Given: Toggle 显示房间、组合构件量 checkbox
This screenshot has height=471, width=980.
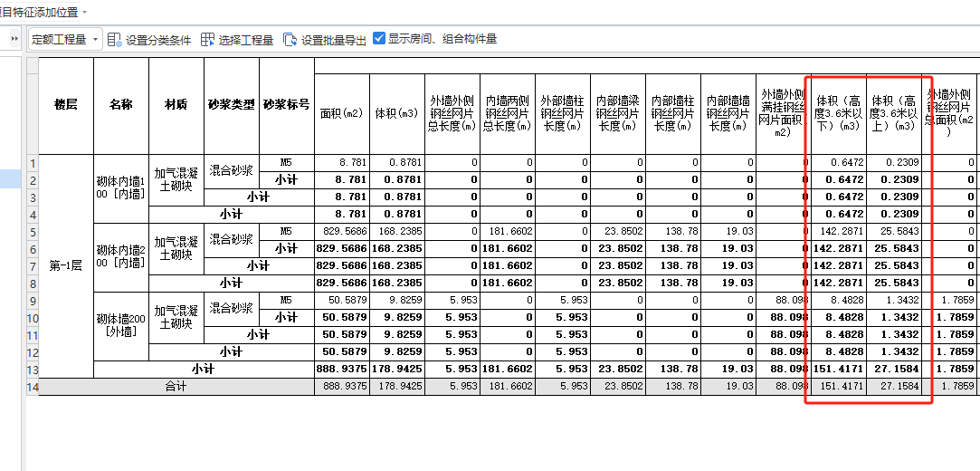Looking at the screenshot, I should [379, 39].
